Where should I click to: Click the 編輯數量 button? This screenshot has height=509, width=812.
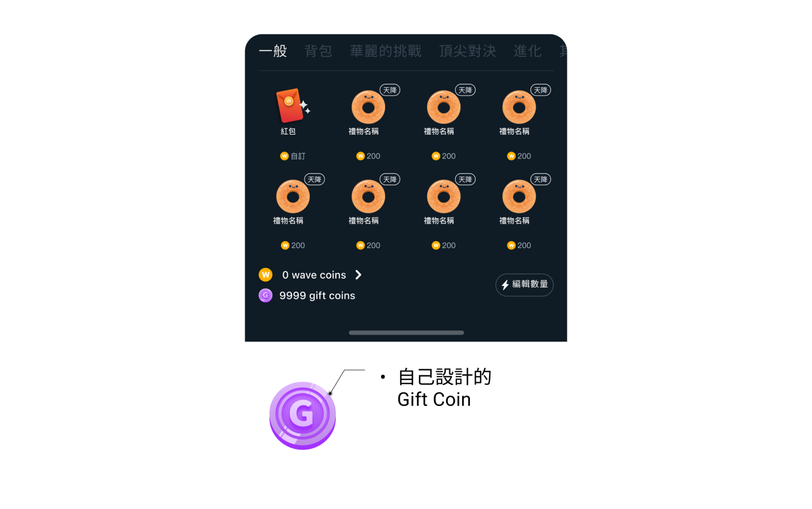pyautogui.click(x=524, y=285)
